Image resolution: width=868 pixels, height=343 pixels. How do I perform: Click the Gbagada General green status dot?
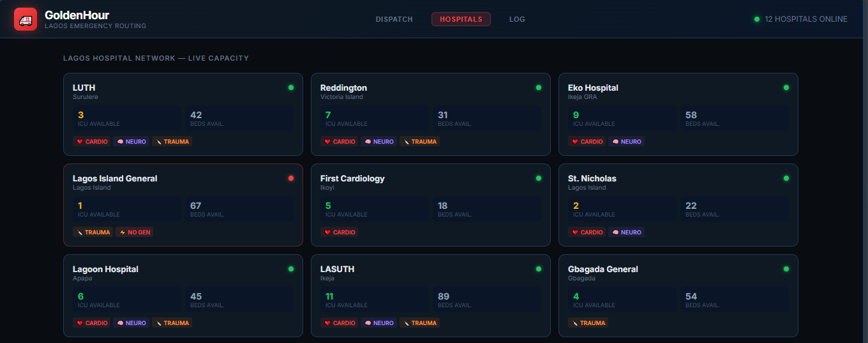click(786, 269)
